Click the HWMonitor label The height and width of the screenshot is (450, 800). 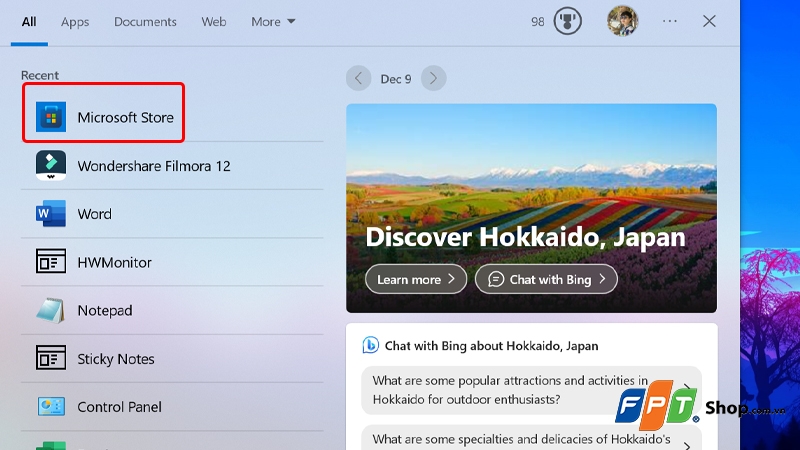pyautogui.click(x=115, y=262)
